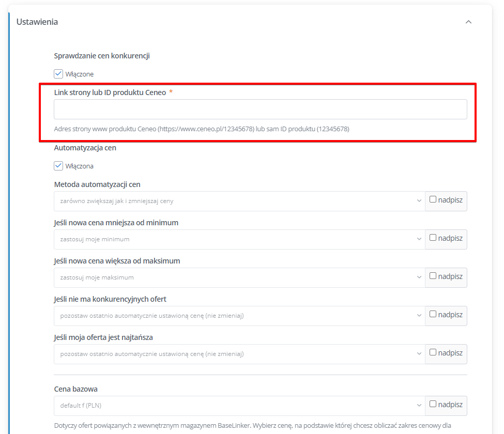Tick nadpisz for moja oferta jest najtańsza

[x=433, y=352]
